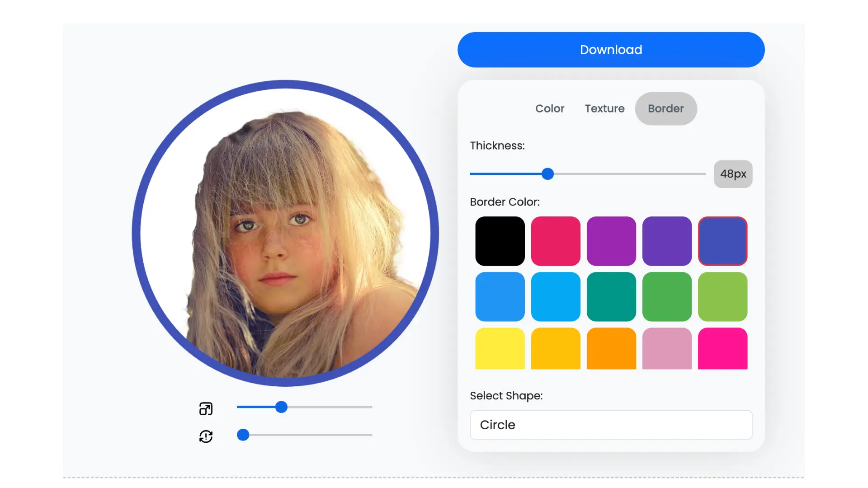Image resolution: width=868 pixels, height=488 pixels.
Task: Select the teal border color swatch
Action: point(611,296)
